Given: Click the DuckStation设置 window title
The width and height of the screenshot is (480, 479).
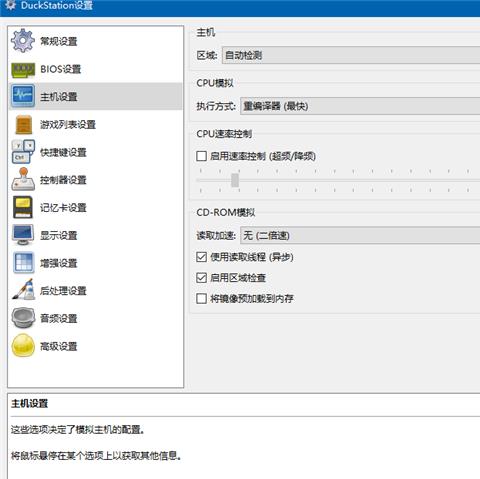Looking at the screenshot, I should pos(57,5).
